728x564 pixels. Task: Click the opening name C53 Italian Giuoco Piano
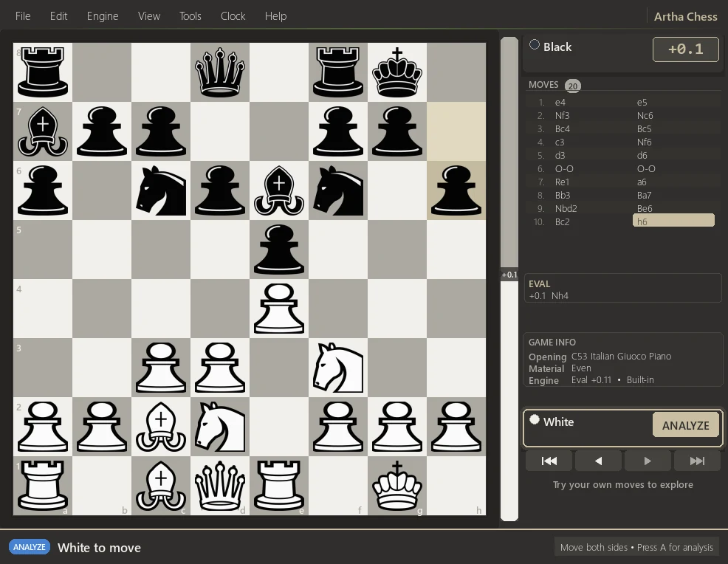pos(621,357)
